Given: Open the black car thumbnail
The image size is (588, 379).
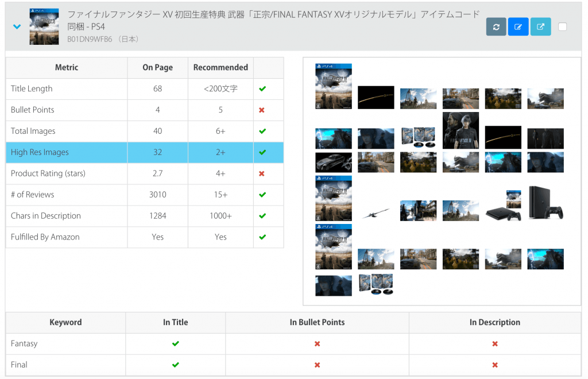Looking at the screenshot, I should [334, 163].
